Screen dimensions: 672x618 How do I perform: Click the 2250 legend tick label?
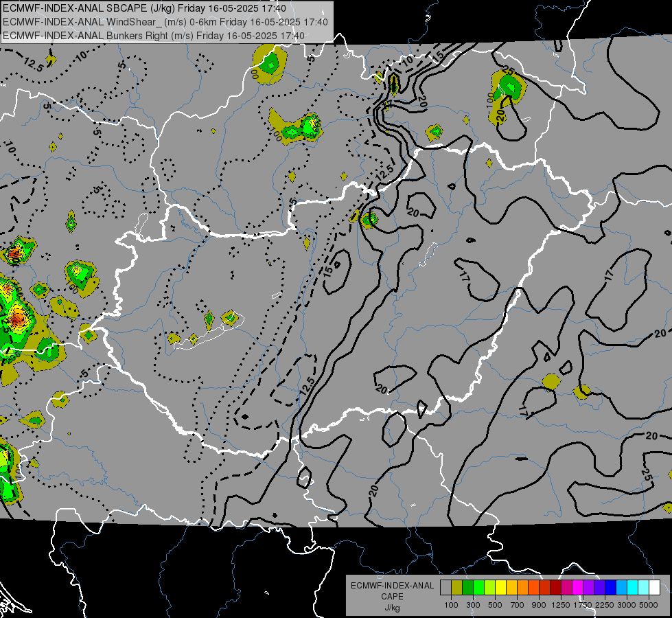point(605,605)
